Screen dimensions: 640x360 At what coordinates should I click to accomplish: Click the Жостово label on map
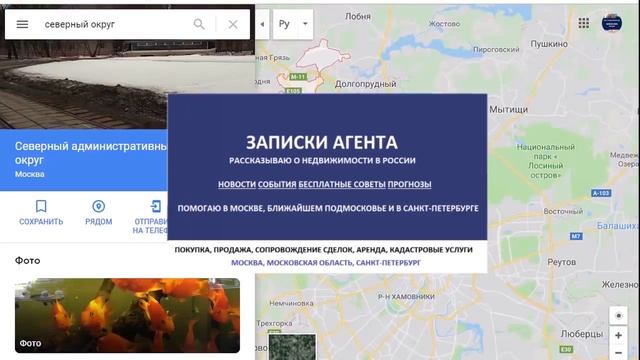(x=444, y=24)
